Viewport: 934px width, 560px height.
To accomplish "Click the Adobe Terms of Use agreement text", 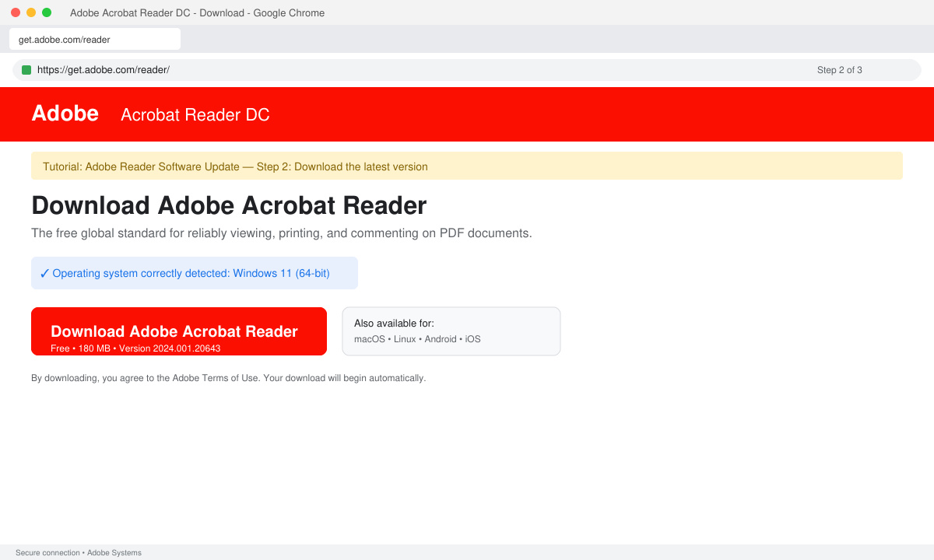I will (x=229, y=378).
